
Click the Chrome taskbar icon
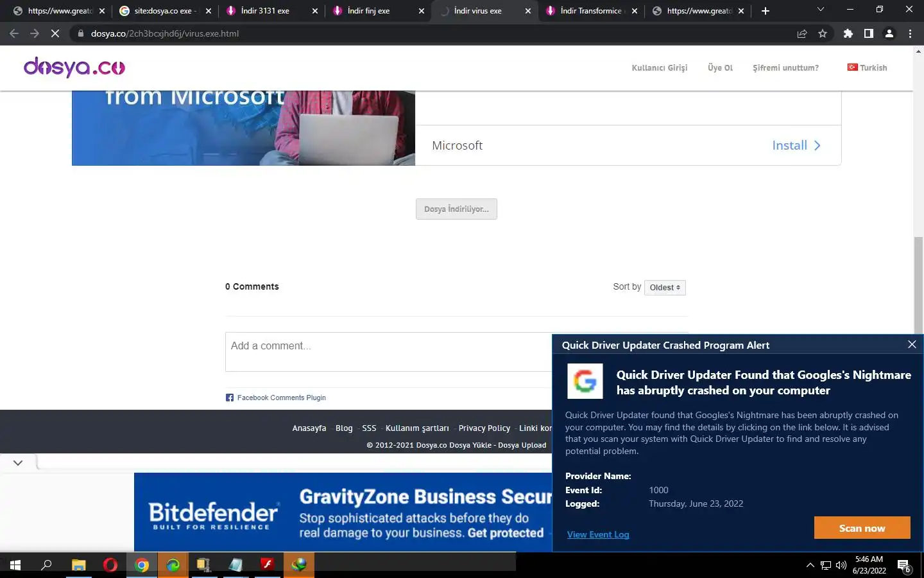point(142,565)
